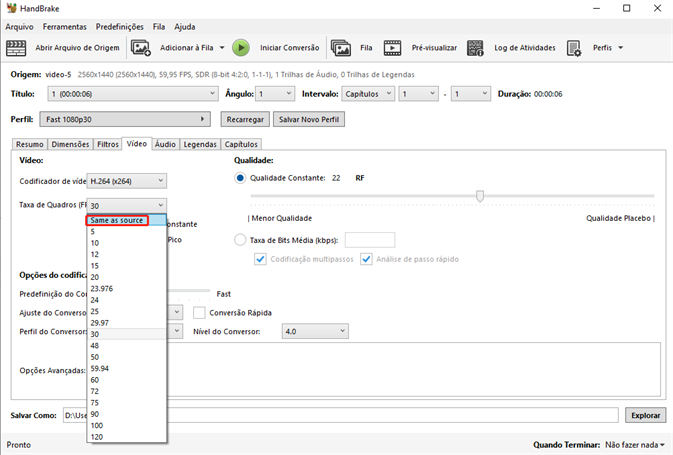Click the Adicionar à Fila icon
Screen dimensions: 673x455
point(141,47)
